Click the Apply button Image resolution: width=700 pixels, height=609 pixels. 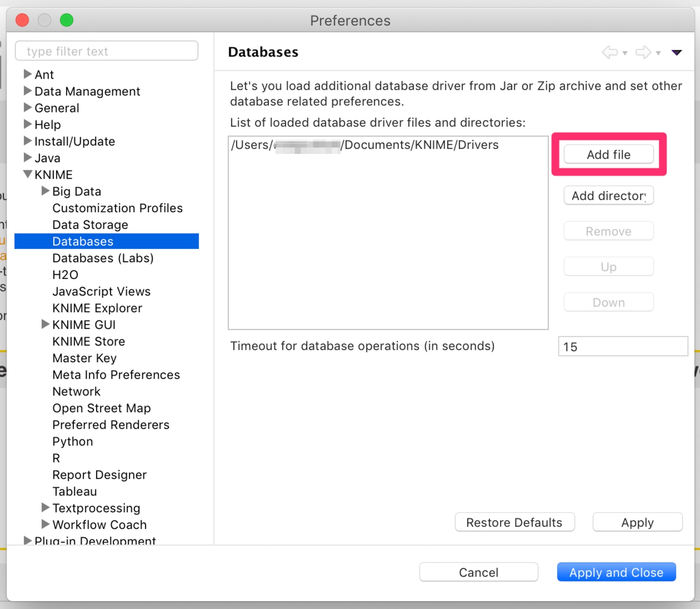click(637, 522)
